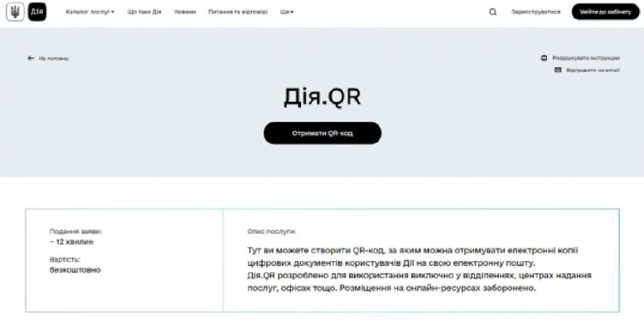Click the Дія.QR page heading
The width and height of the screenshot is (644, 333).
click(x=322, y=97)
